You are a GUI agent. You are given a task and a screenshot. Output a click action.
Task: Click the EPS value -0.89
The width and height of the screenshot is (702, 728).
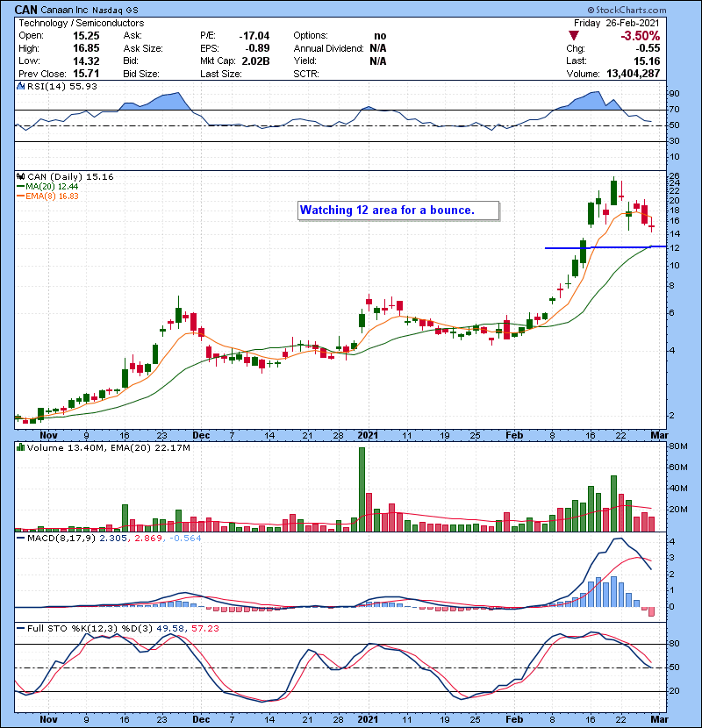(257, 48)
